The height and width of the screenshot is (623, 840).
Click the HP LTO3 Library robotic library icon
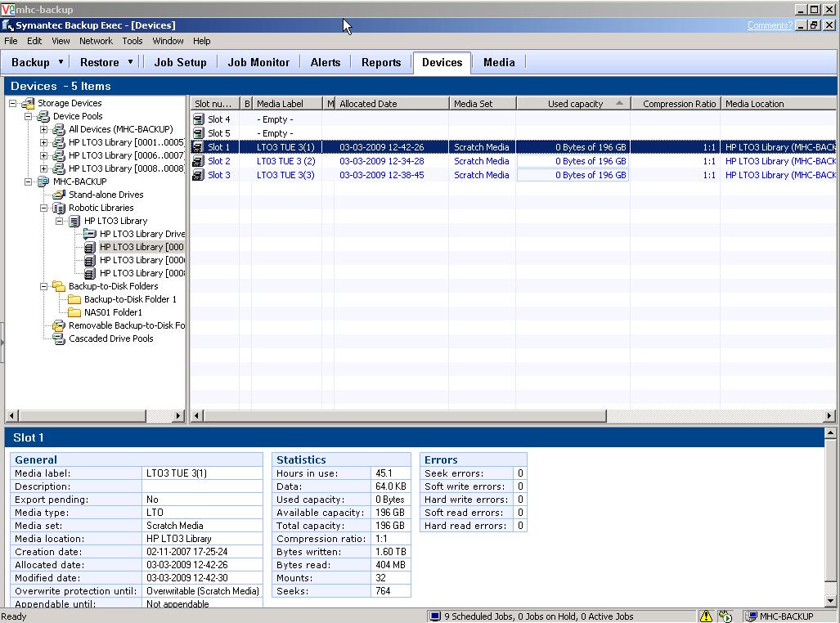pos(74,221)
